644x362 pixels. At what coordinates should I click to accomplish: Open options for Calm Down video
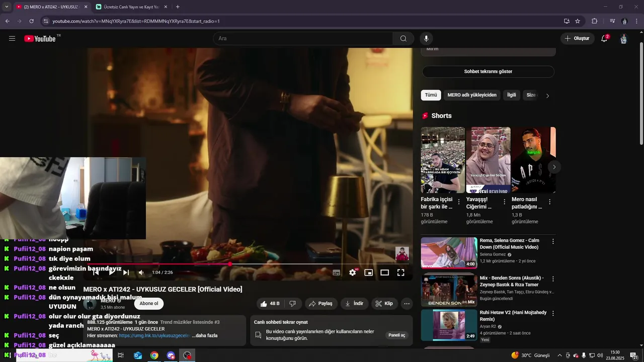(x=553, y=241)
